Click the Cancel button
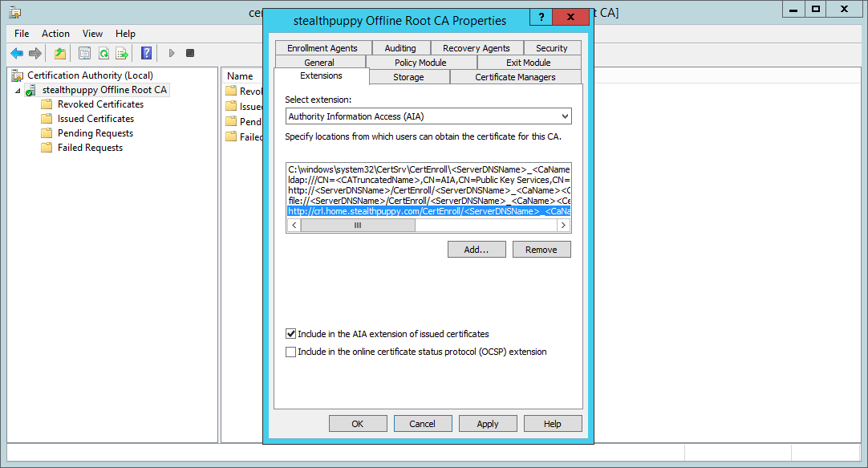Screen dimensions: 868x468 pyautogui.click(x=423, y=424)
